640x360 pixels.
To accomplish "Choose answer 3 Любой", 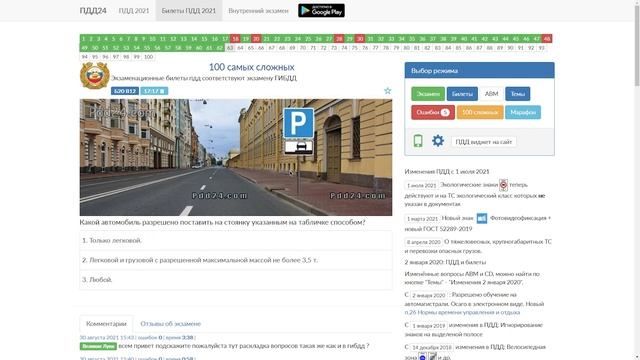I will click(236, 280).
